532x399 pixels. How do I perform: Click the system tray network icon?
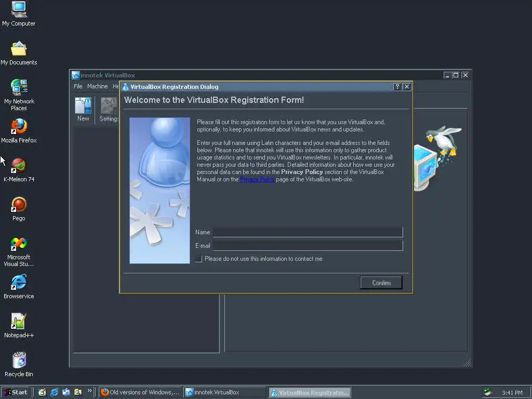(488, 392)
